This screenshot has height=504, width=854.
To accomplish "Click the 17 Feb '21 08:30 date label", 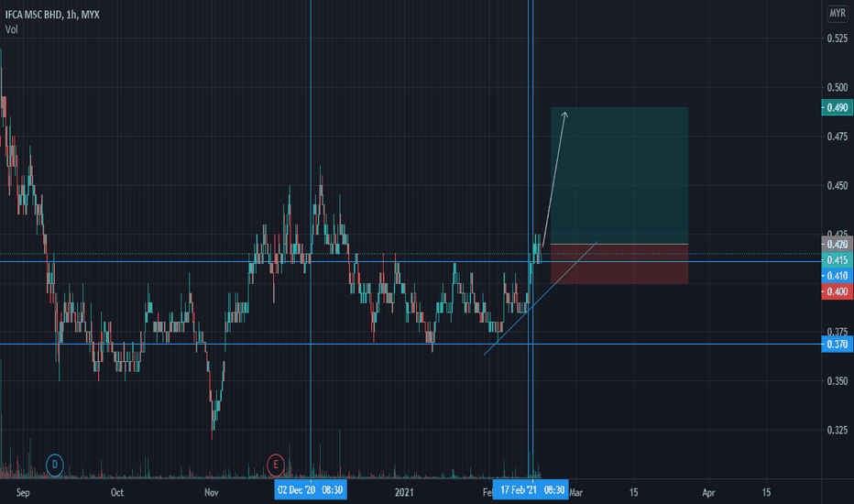I will click(x=531, y=490).
